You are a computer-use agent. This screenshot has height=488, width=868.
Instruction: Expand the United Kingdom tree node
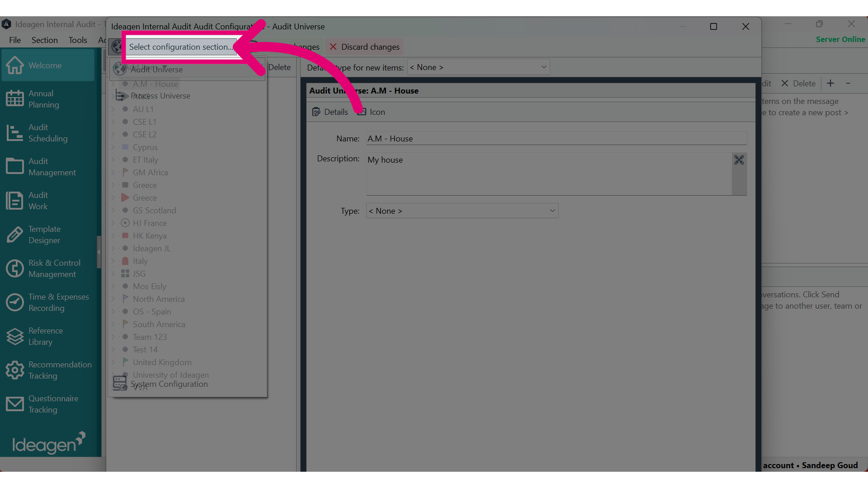tap(113, 362)
